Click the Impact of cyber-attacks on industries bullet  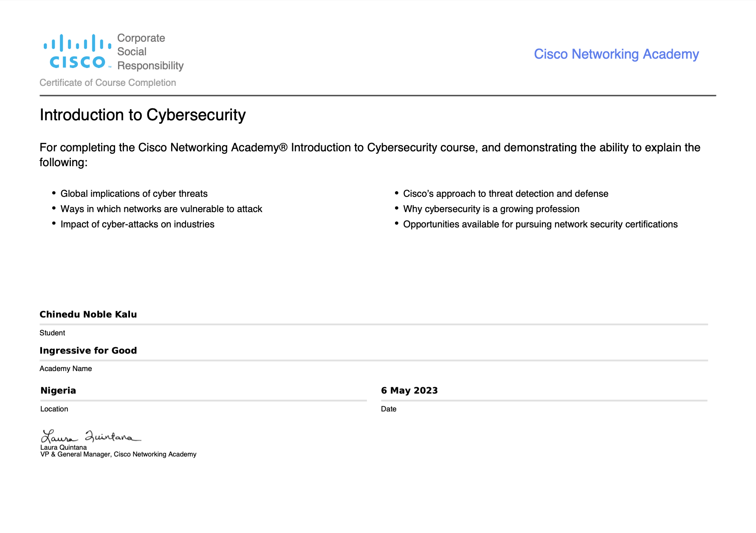tap(137, 224)
